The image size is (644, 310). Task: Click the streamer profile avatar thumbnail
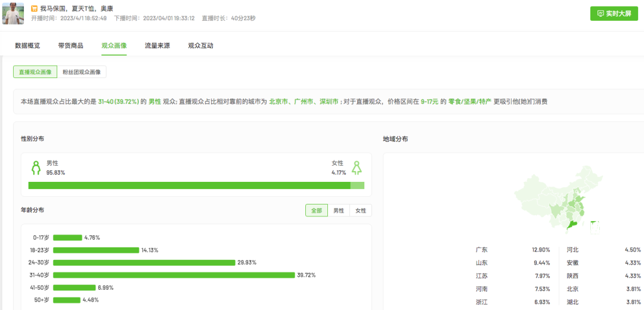(x=13, y=13)
